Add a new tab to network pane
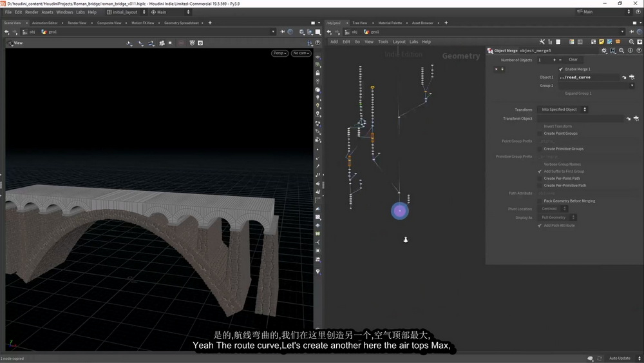 [x=446, y=23]
